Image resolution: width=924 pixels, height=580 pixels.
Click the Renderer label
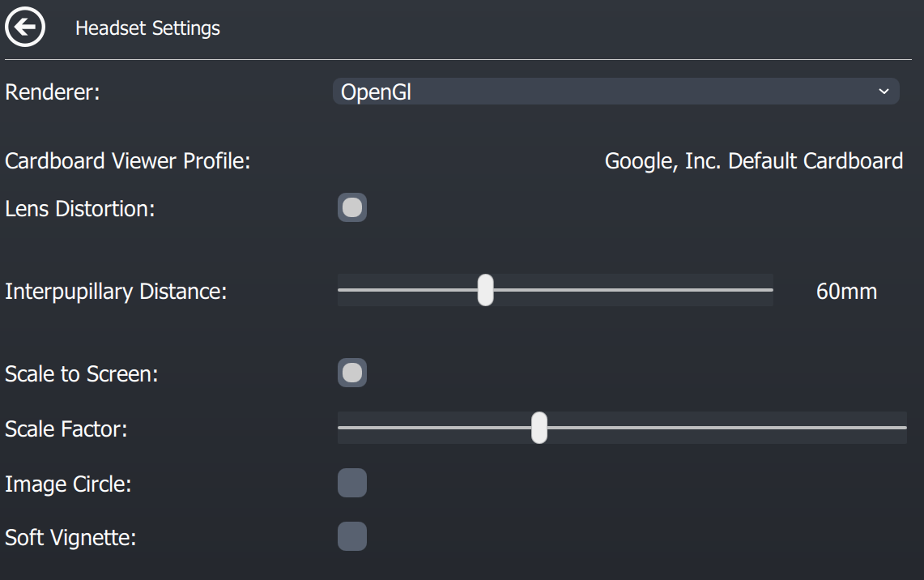(x=53, y=92)
